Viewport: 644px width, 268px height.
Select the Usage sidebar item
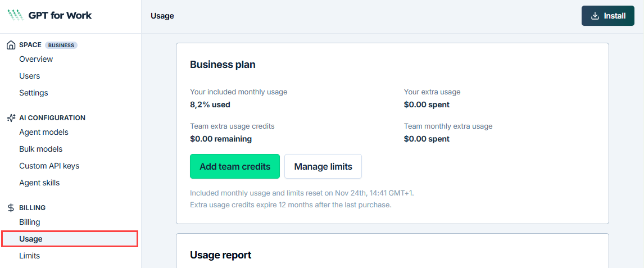coord(70,239)
